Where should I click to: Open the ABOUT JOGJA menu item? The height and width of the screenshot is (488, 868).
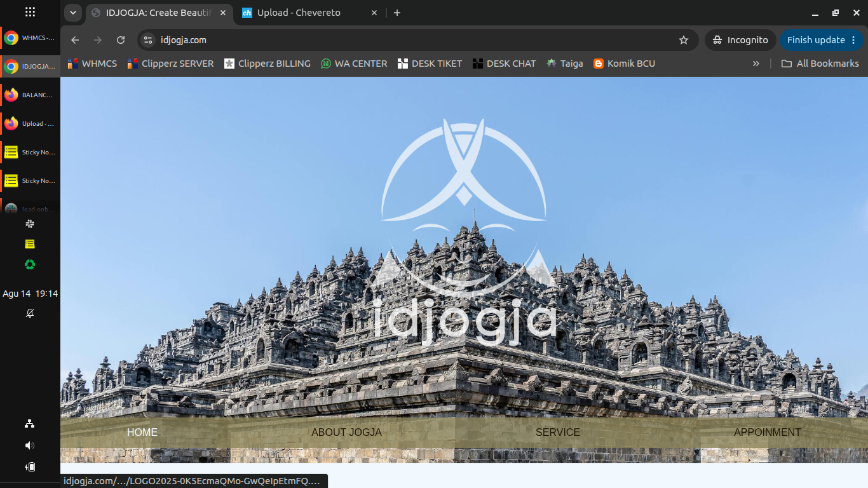pyautogui.click(x=346, y=433)
